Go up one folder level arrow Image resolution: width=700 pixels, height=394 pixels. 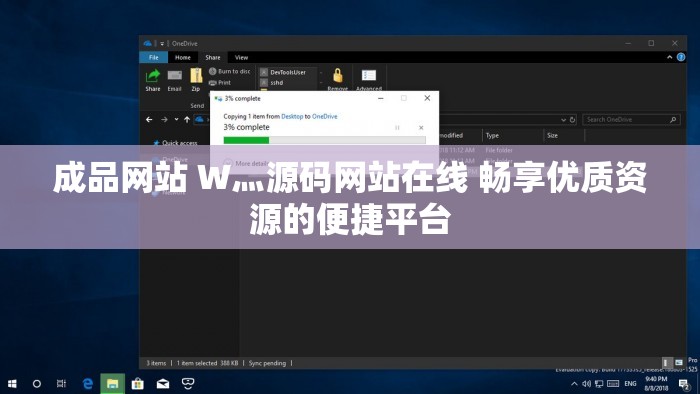[x=187, y=120]
